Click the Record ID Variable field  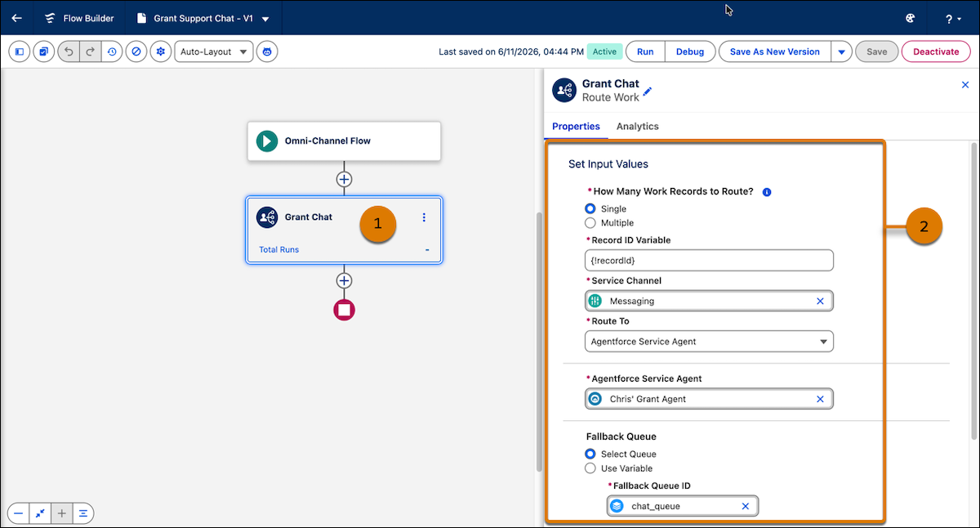[709, 260]
